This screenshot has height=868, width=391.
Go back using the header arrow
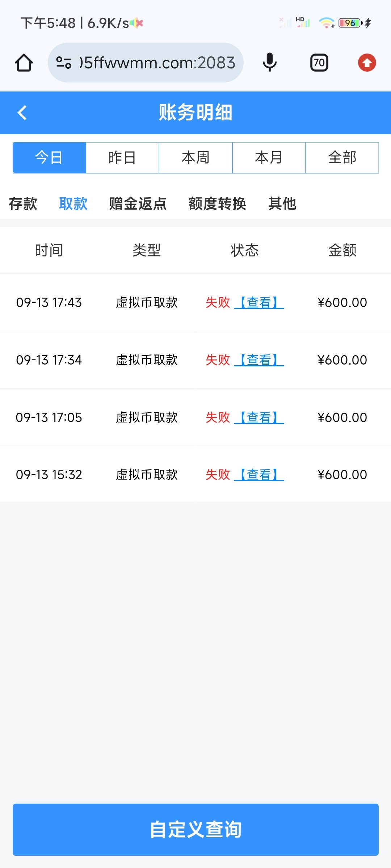pyautogui.click(x=22, y=112)
